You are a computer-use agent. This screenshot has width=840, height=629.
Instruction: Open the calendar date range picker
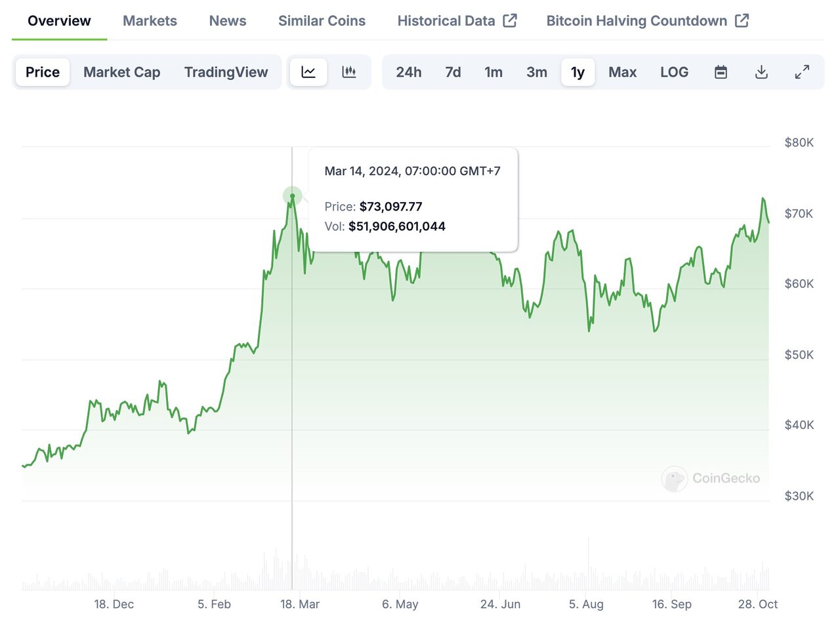point(721,72)
